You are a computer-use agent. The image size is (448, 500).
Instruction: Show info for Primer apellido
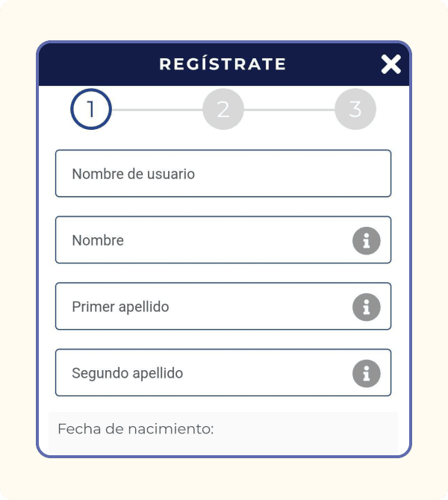[x=366, y=307]
